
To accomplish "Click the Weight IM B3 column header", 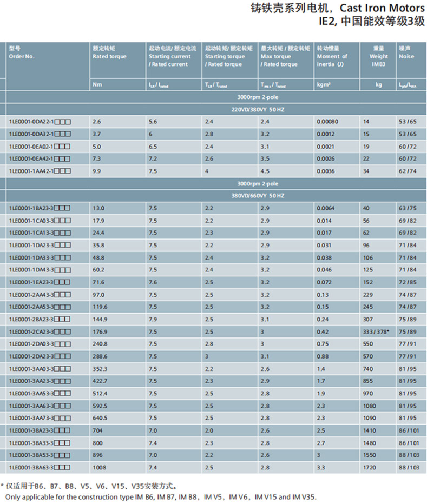I will 378,56.
